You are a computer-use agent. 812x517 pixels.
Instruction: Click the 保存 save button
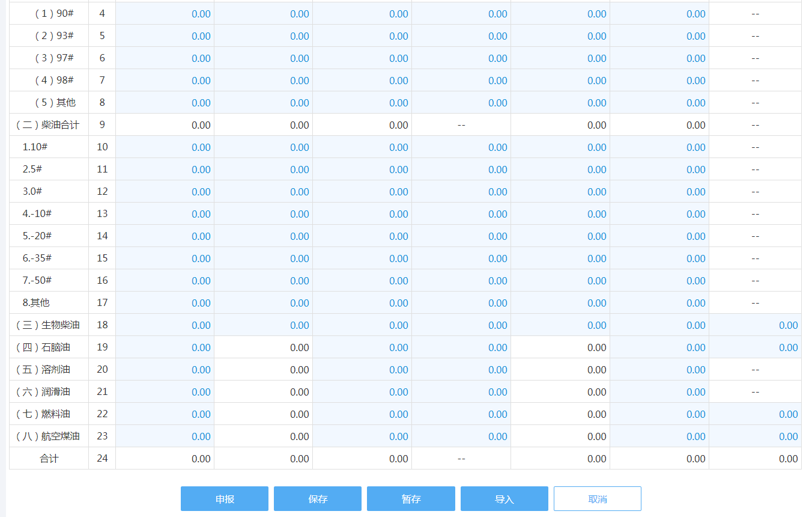coord(318,499)
